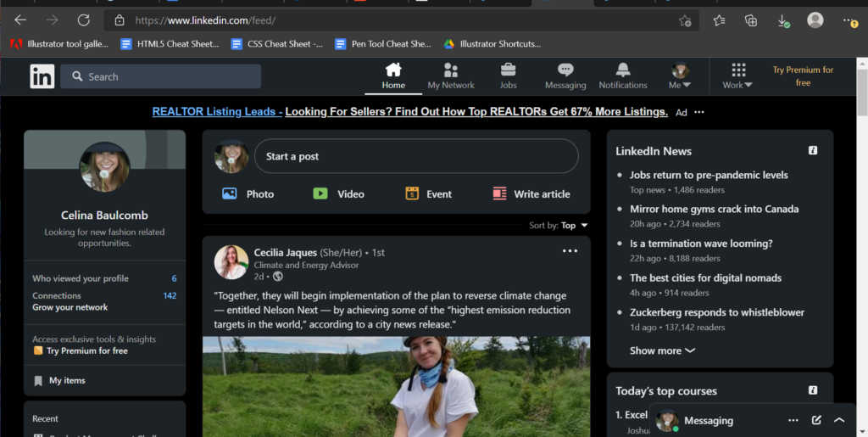Open the Sort by Top dropdown

click(x=559, y=226)
